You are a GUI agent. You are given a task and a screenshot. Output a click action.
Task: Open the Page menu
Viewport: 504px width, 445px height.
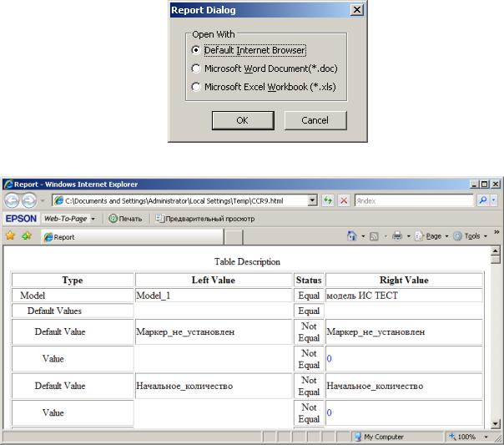tap(431, 236)
